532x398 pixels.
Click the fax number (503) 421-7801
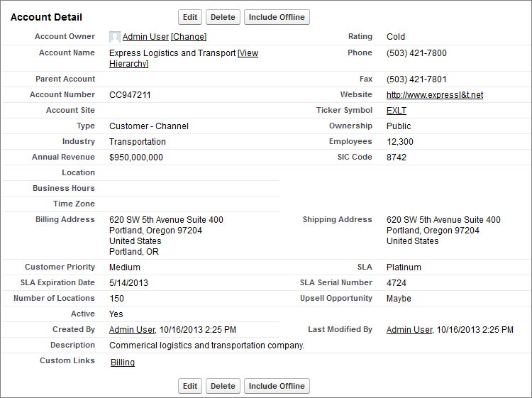point(416,79)
